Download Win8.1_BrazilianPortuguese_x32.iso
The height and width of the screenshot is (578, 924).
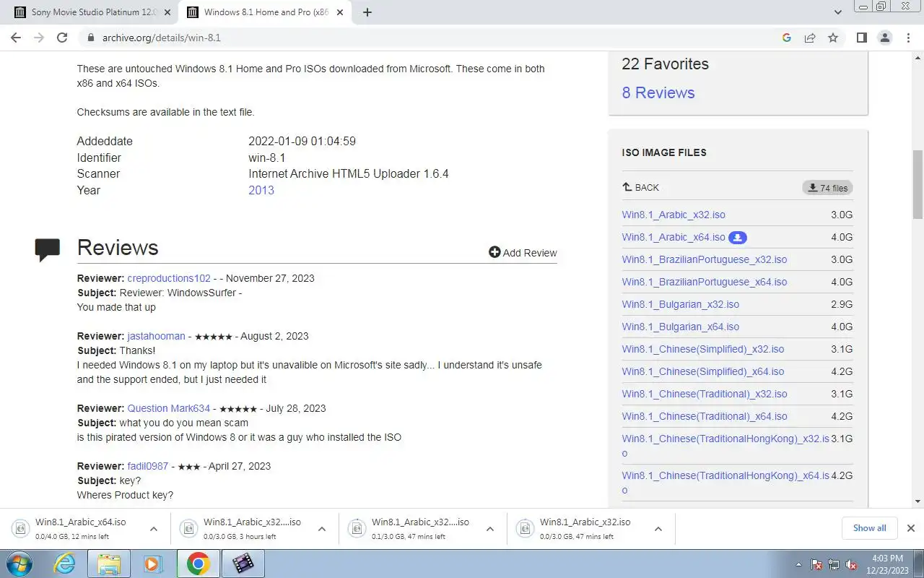pyautogui.click(x=705, y=259)
